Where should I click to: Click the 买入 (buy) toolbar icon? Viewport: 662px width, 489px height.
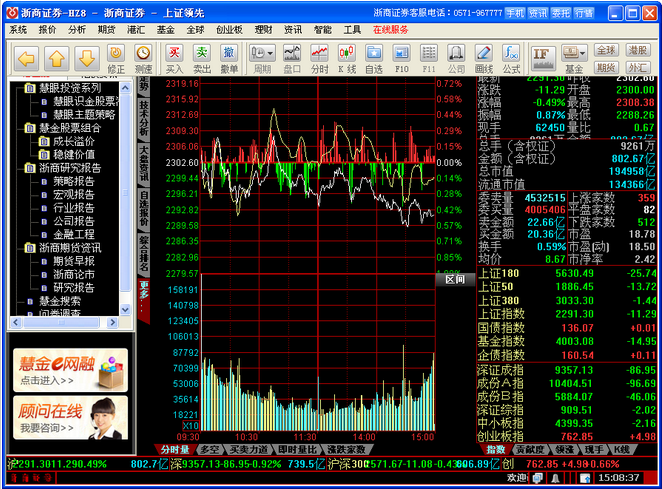(x=175, y=57)
